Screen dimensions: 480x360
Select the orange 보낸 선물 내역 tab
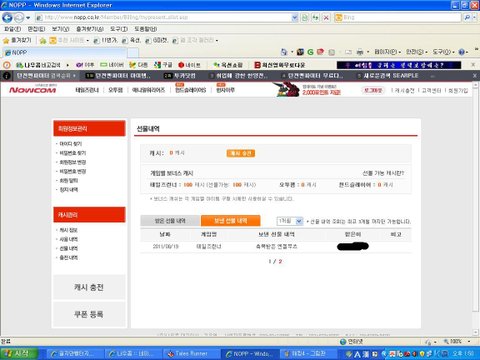click(x=231, y=221)
